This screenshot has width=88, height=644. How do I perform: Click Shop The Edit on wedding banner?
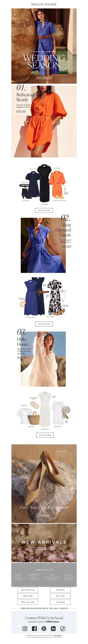point(44,77)
